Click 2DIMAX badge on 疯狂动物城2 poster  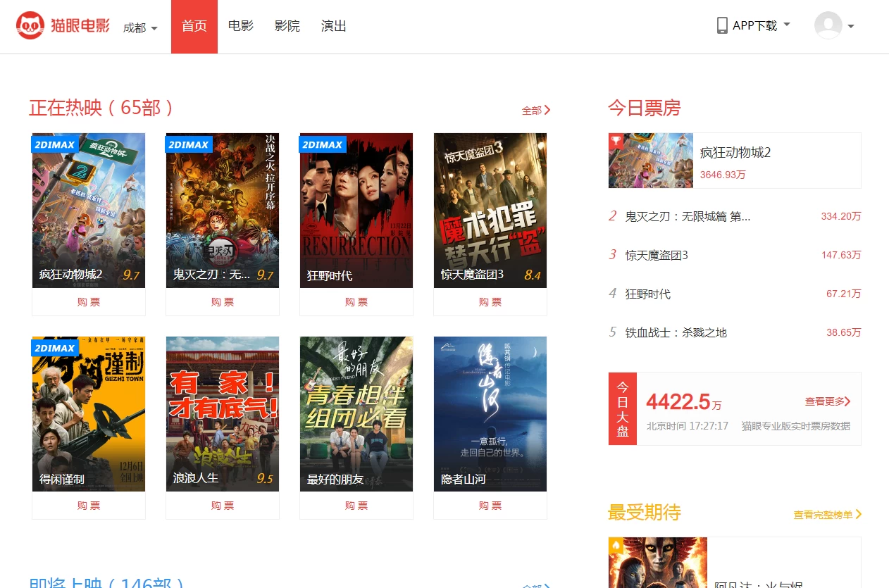54,144
